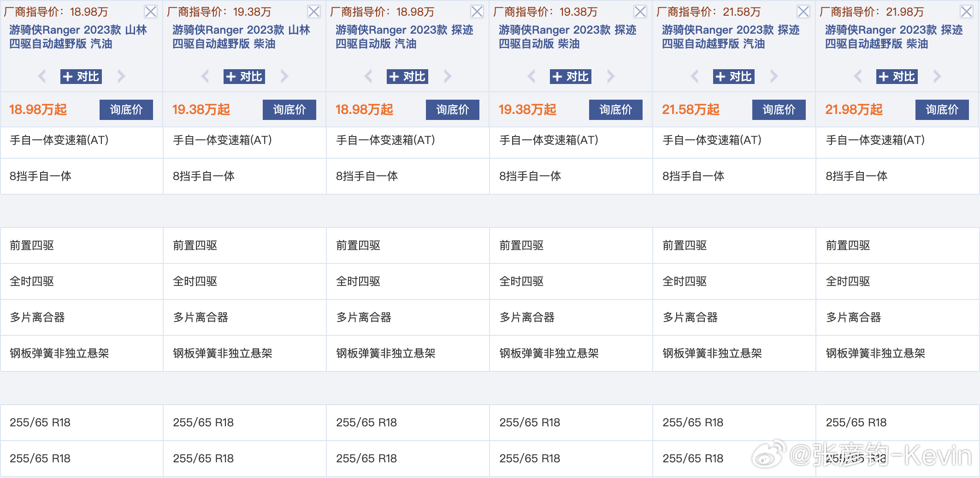The image size is (980, 478).
Task: Select 厂商指导价: 21.98万 header text
Action: pyautogui.click(x=872, y=12)
